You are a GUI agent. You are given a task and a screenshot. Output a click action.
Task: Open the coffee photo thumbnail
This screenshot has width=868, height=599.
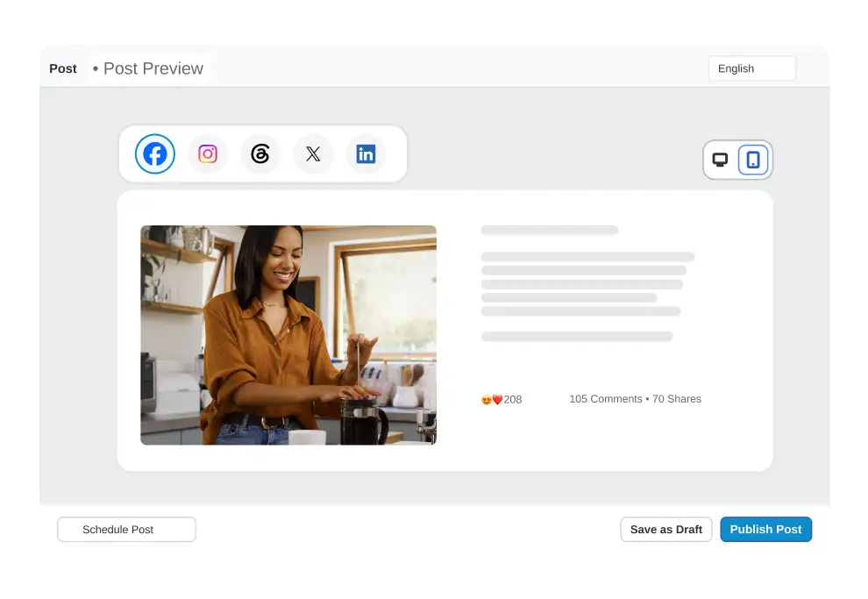pos(288,335)
